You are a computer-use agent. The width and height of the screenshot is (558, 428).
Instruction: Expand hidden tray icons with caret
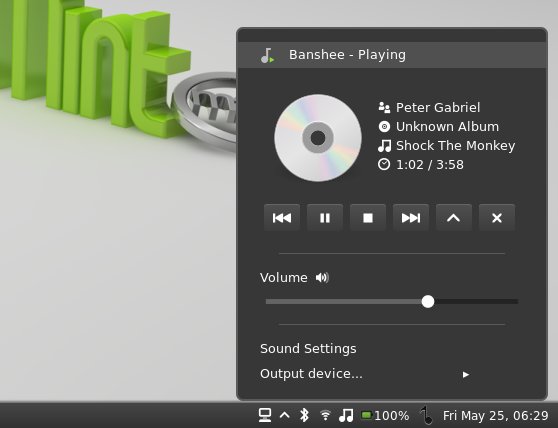[285, 415]
